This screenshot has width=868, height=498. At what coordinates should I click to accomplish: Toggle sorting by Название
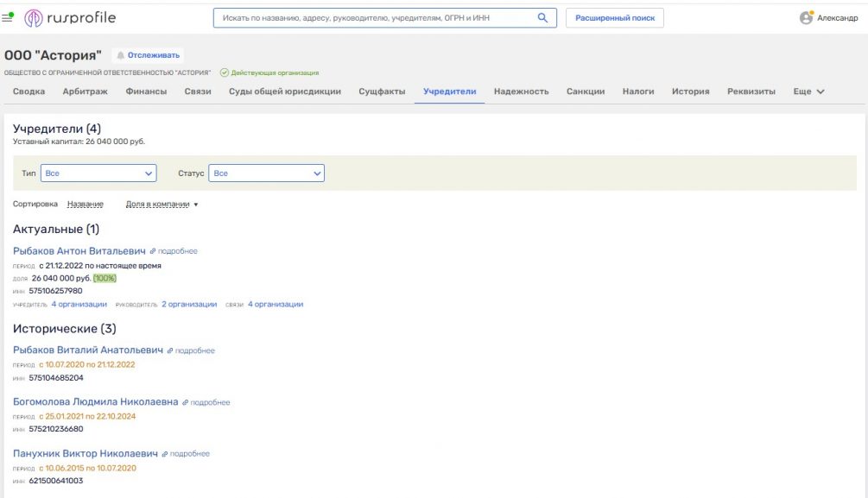pos(85,205)
